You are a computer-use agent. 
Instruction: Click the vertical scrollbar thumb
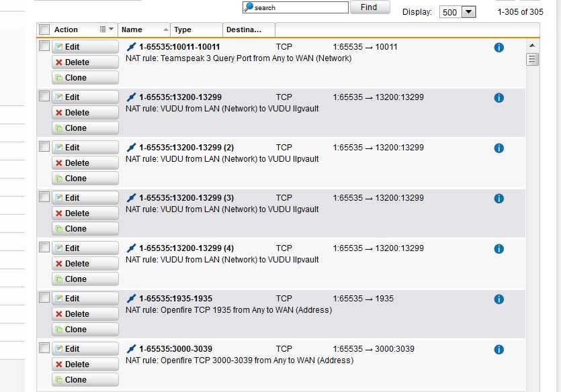[x=532, y=59]
